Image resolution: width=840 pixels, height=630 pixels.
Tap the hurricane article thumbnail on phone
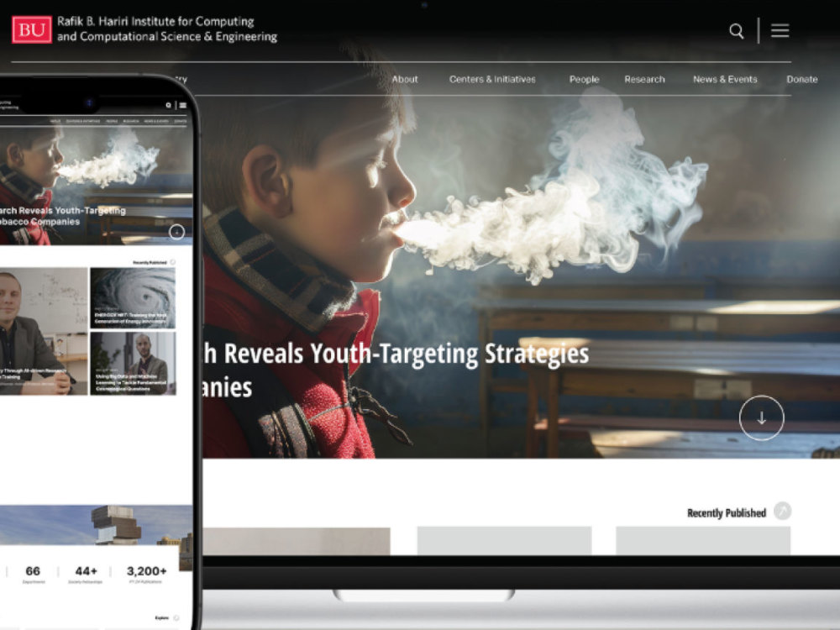tap(133, 298)
